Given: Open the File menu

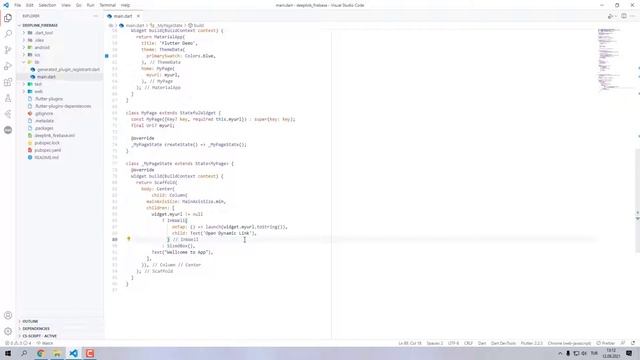Looking at the screenshot, I should point(18,5).
